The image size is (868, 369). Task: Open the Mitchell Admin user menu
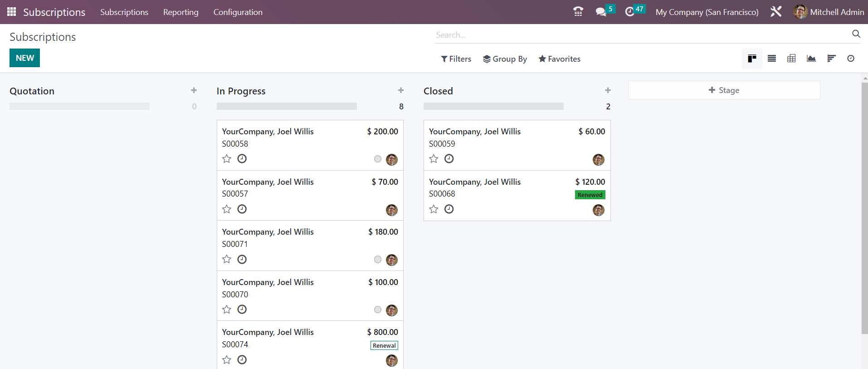pyautogui.click(x=829, y=12)
